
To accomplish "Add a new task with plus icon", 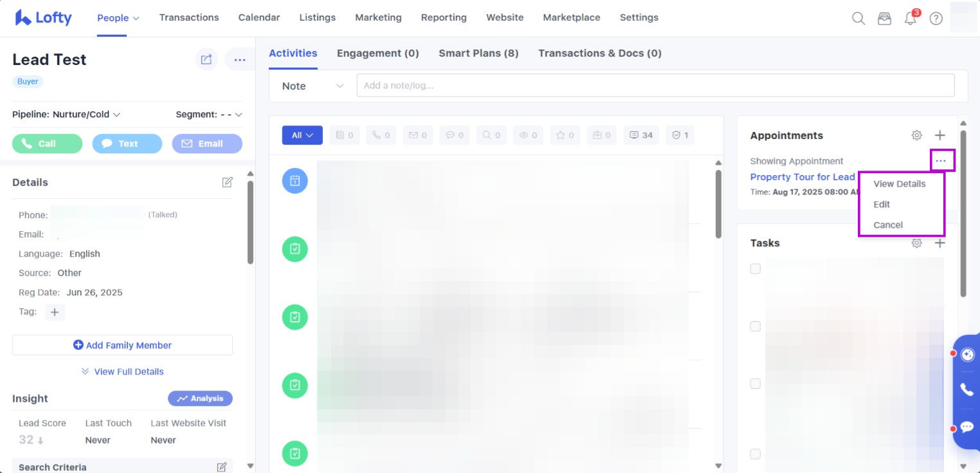I will click(x=939, y=243).
